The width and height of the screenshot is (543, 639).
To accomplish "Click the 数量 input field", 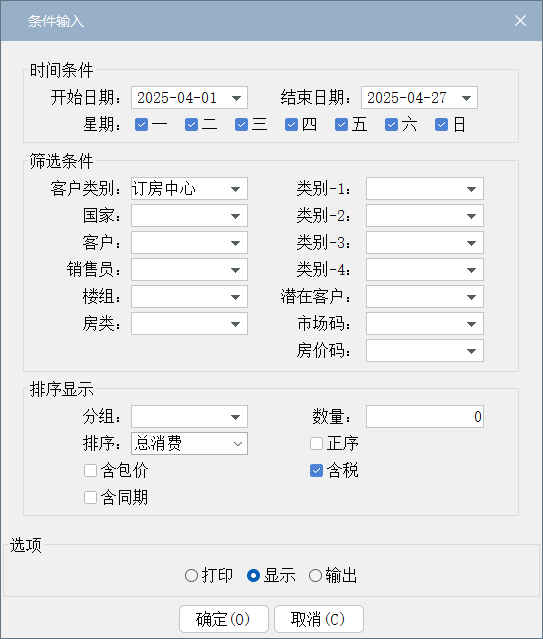I will 425,416.
